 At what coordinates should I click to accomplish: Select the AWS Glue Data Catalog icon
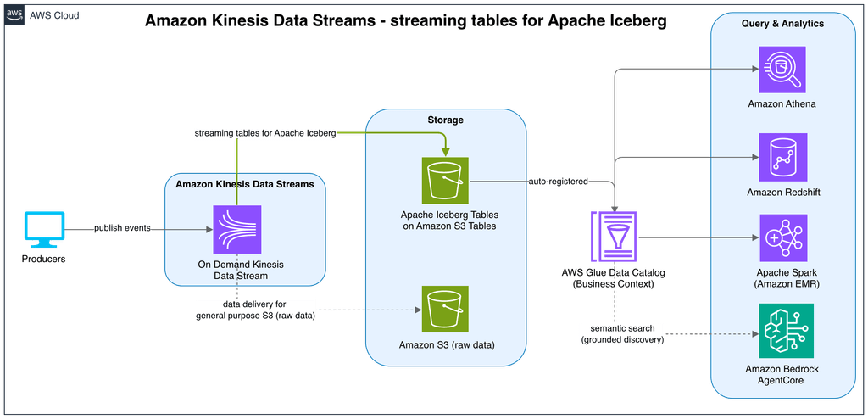(615, 237)
